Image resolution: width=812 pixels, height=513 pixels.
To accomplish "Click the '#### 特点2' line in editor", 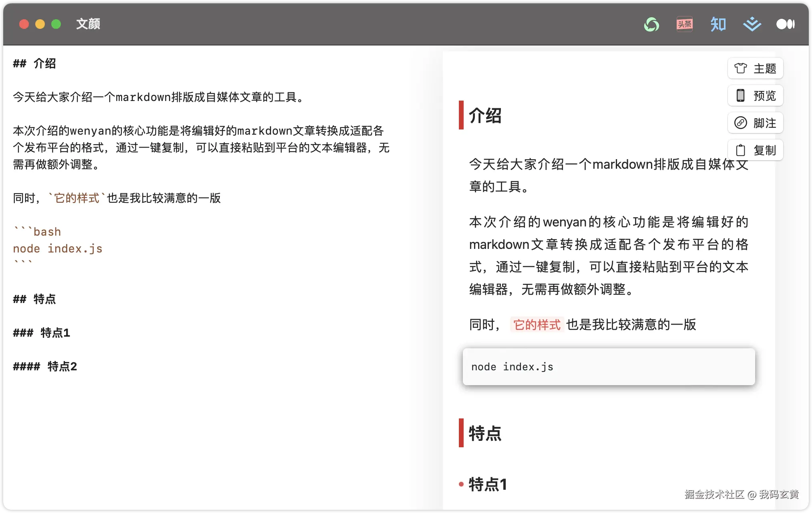I will point(45,367).
